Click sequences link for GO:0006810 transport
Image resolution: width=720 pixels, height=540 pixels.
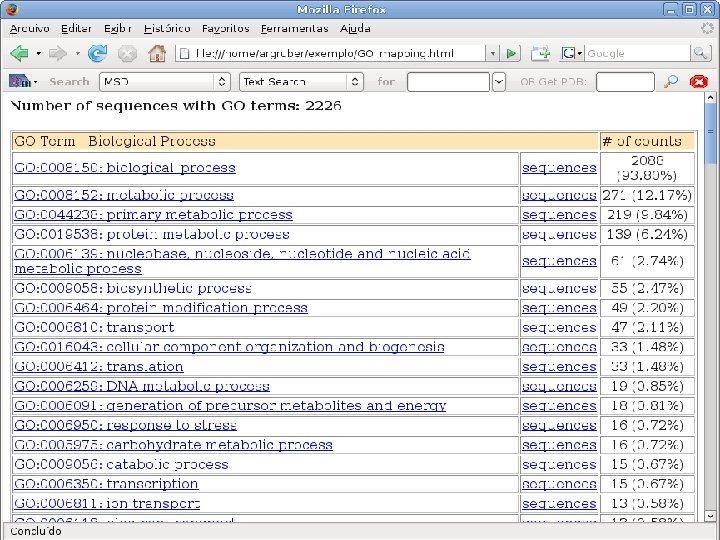[x=559, y=327]
